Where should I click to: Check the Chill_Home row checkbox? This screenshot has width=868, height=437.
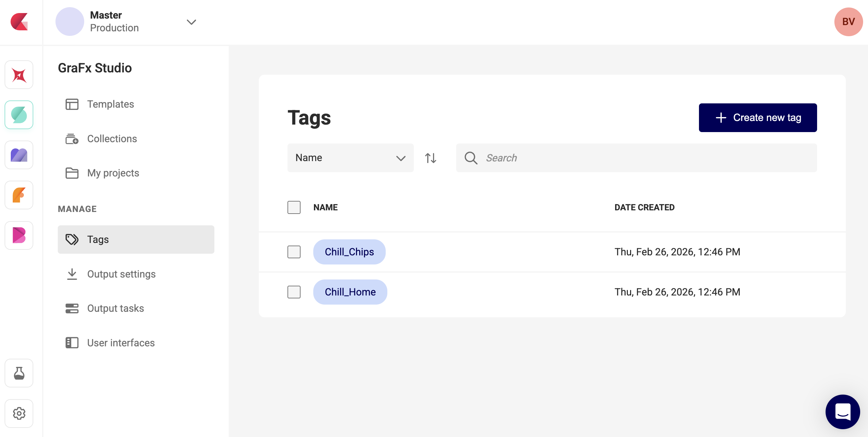tap(293, 292)
